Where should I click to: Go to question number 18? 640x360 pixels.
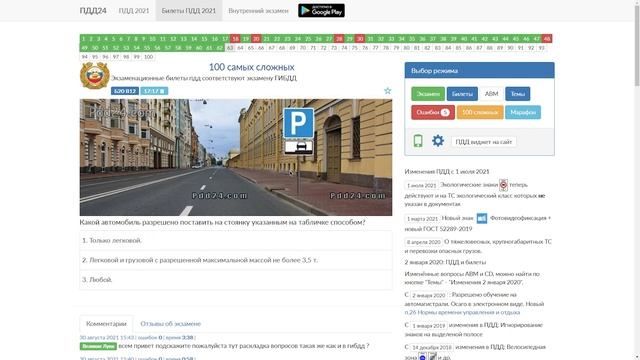click(x=236, y=39)
